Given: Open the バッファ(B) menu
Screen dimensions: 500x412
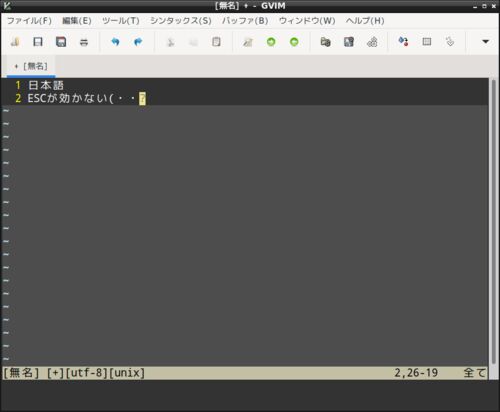Looking at the screenshot, I should 245,21.
